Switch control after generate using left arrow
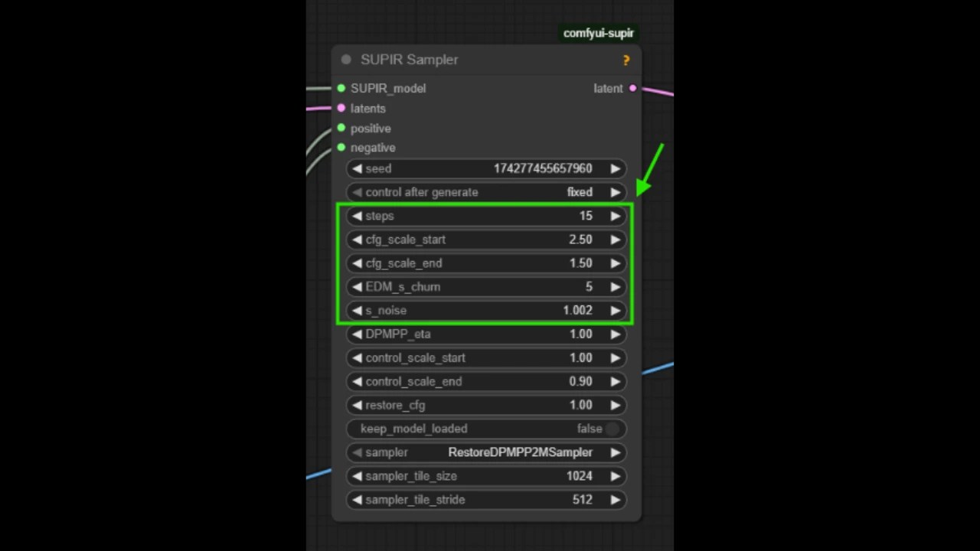980x551 pixels. pos(357,192)
